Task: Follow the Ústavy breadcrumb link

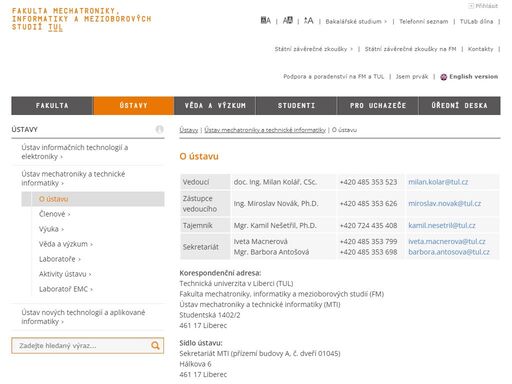Action: (189, 130)
